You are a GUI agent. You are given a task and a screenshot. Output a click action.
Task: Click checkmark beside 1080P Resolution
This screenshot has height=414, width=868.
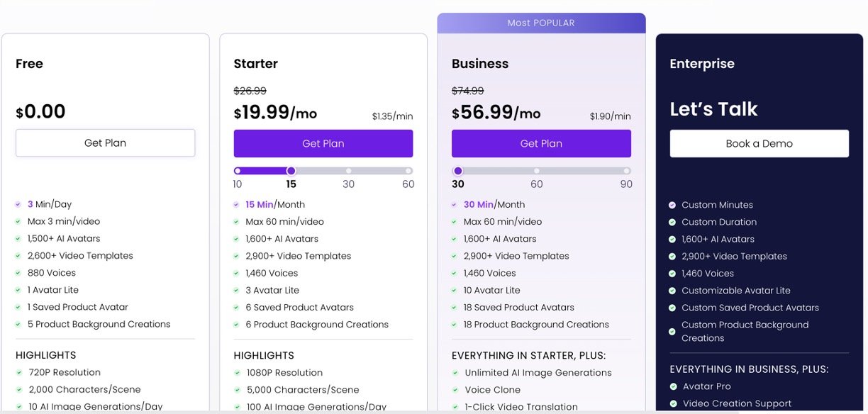click(238, 373)
